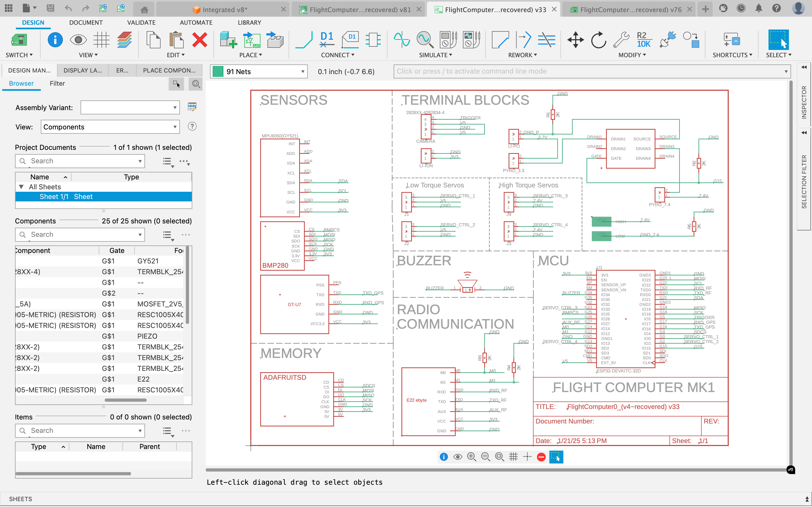The image size is (812, 507).
Task: Click the INSPECTOR side panel label
Action: click(x=804, y=102)
